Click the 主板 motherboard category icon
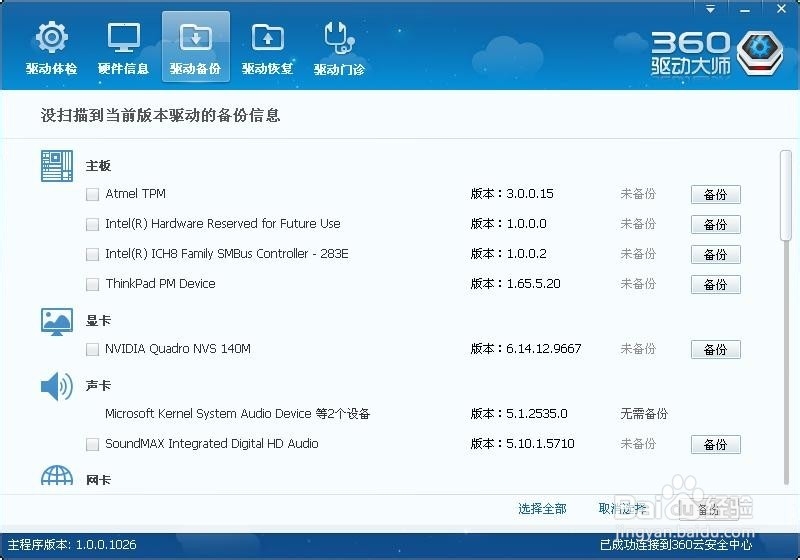The width and height of the screenshot is (800, 560). 57,166
